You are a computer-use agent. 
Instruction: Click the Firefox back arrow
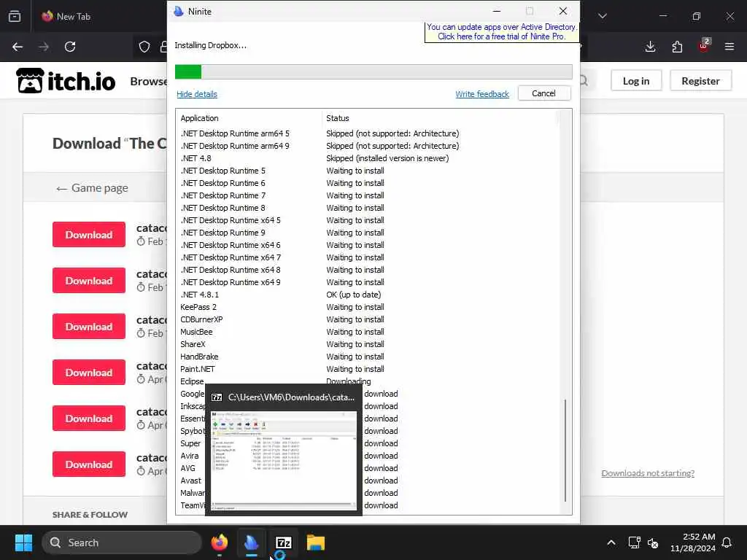pyautogui.click(x=18, y=47)
